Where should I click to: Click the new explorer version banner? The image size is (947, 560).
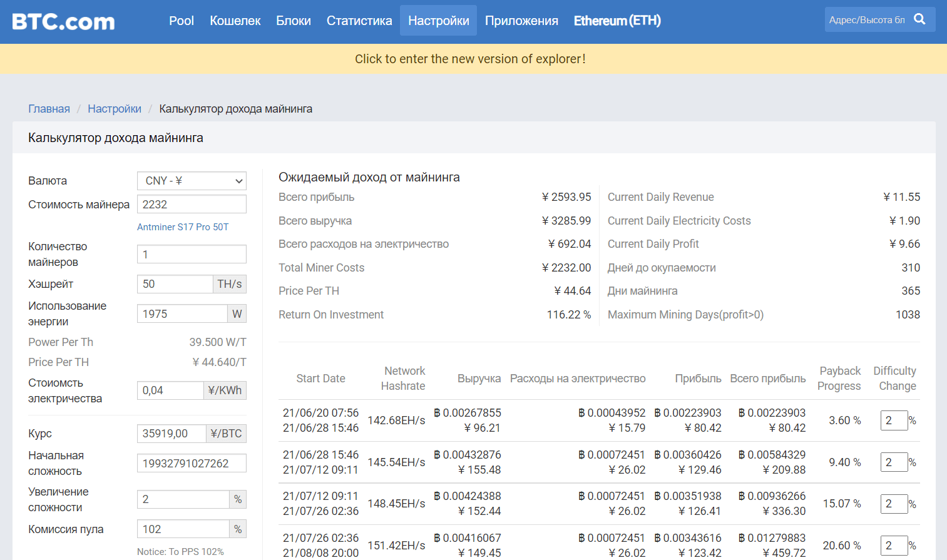tap(470, 59)
